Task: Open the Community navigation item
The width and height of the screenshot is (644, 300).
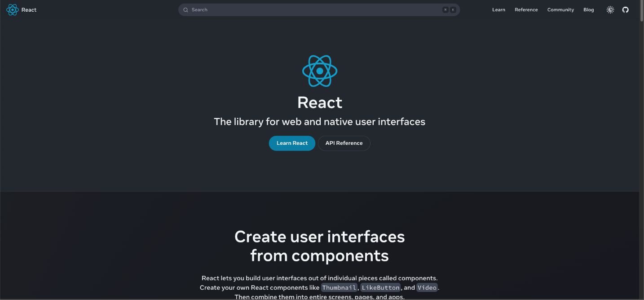Action: (560, 10)
